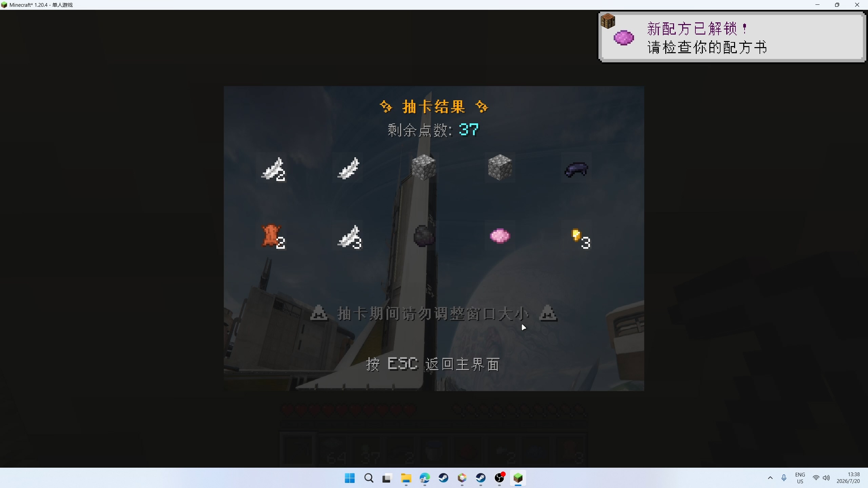Switch the ENG US input language indicator
The height and width of the screenshot is (488, 868).
(x=800, y=478)
